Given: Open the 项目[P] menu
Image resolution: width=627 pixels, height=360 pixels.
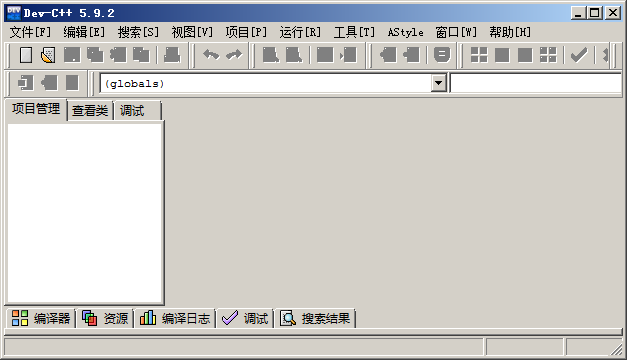Looking at the screenshot, I should (x=246, y=32).
